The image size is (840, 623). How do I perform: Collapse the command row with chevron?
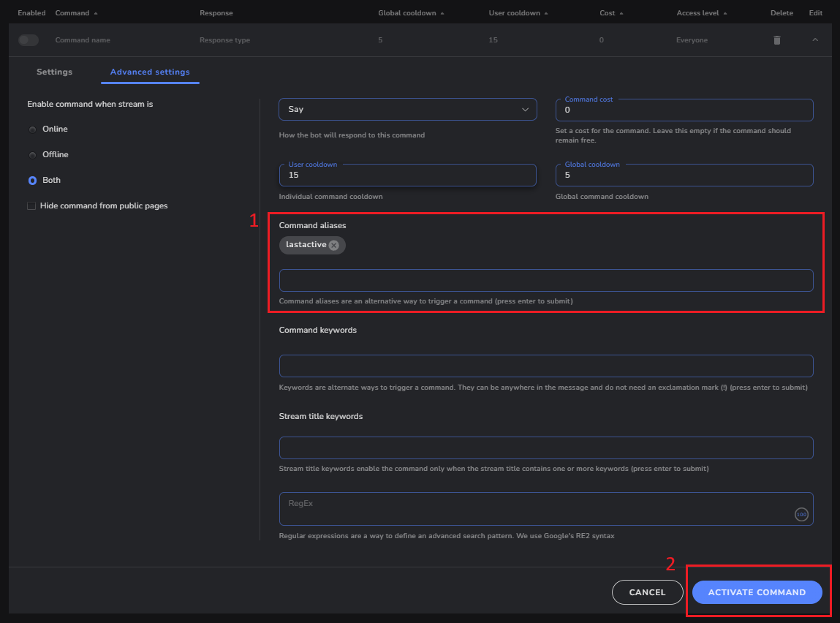(x=815, y=40)
